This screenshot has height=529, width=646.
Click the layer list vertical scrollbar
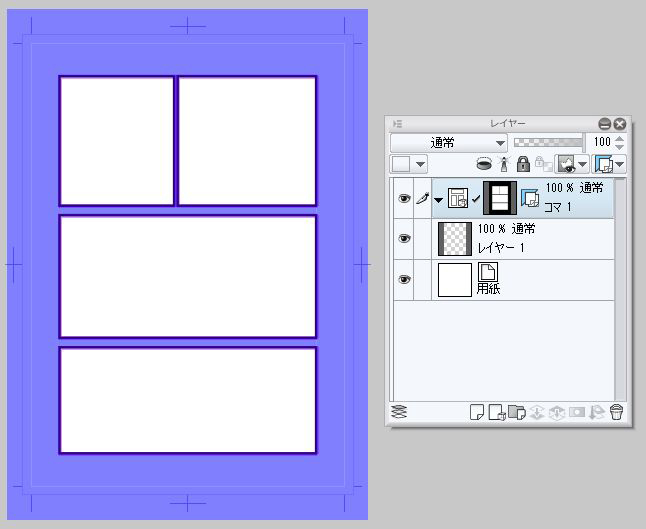tap(620, 290)
